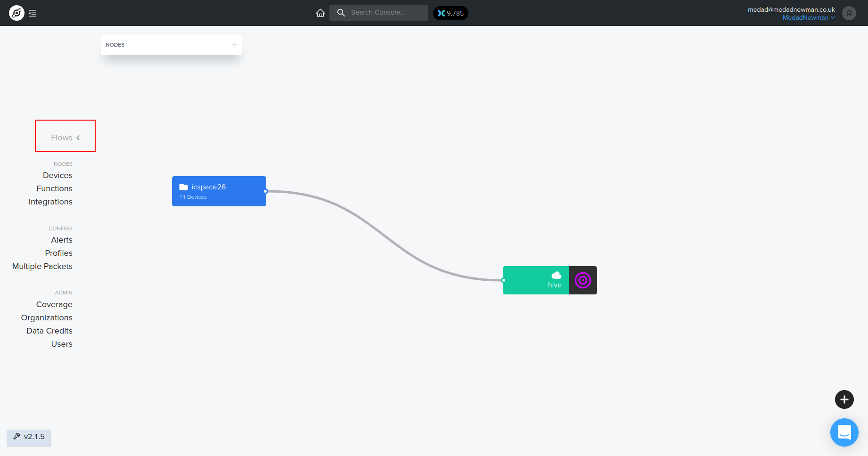Click the black plus add button
868x456 pixels.
844,399
